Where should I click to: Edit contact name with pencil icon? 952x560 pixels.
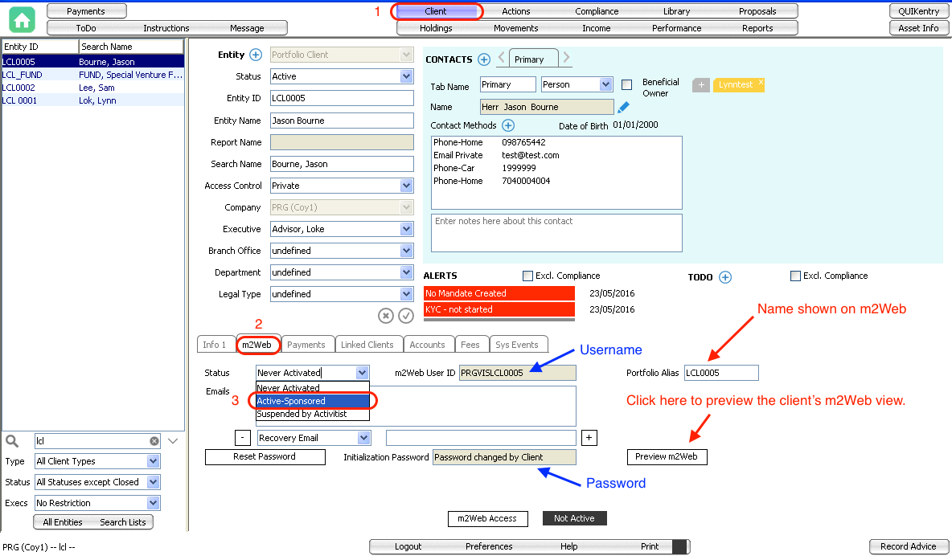(623, 107)
